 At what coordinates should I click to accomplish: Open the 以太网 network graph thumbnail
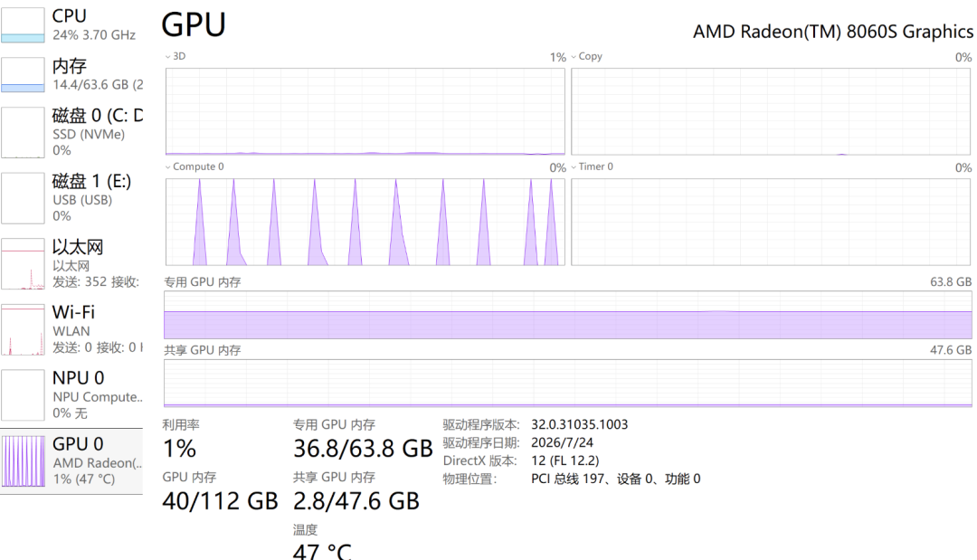pos(23,264)
